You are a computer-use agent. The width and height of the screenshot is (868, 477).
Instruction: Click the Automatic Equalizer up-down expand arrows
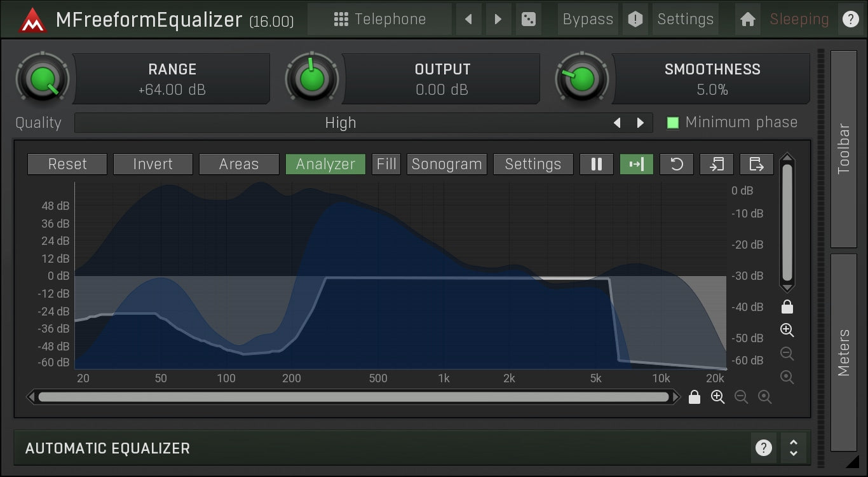[793, 448]
